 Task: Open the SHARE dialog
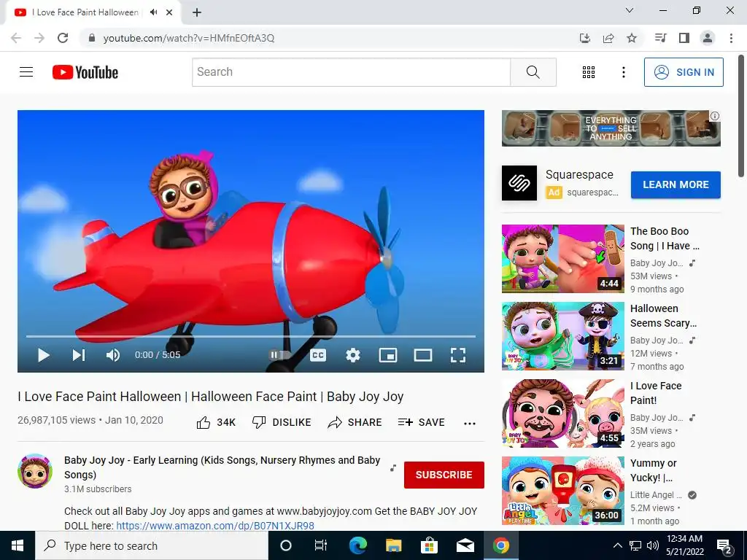(355, 422)
